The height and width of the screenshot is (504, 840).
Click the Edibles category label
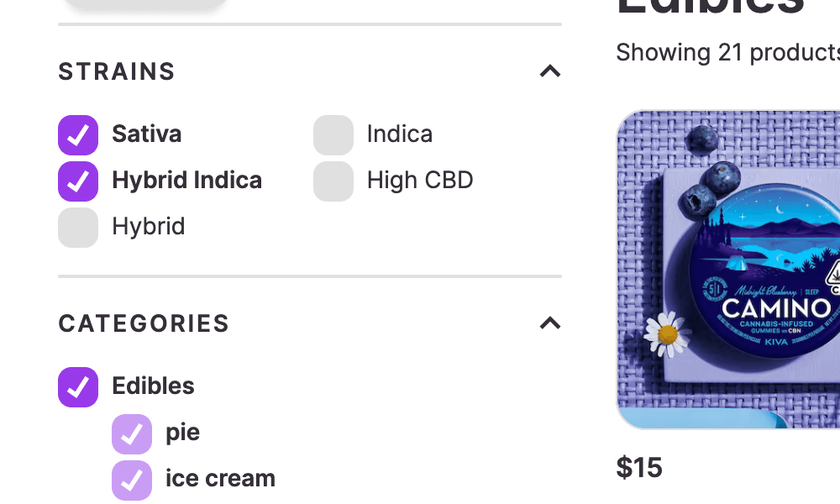coord(153,386)
